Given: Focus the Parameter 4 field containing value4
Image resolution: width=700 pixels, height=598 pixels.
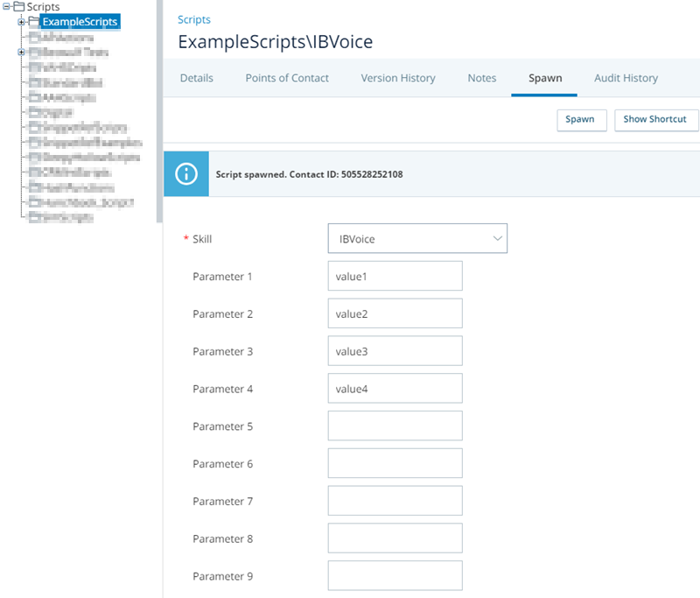Looking at the screenshot, I should [x=395, y=389].
